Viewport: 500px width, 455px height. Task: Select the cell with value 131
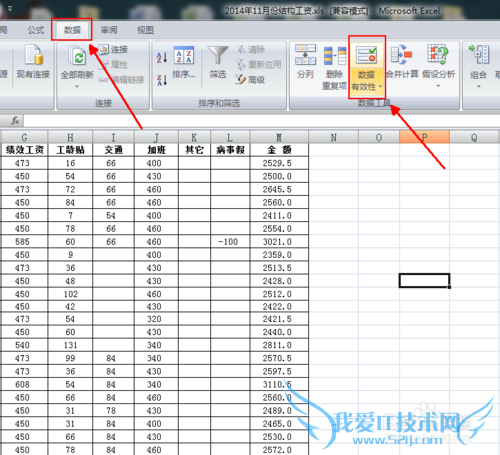coord(70,345)
